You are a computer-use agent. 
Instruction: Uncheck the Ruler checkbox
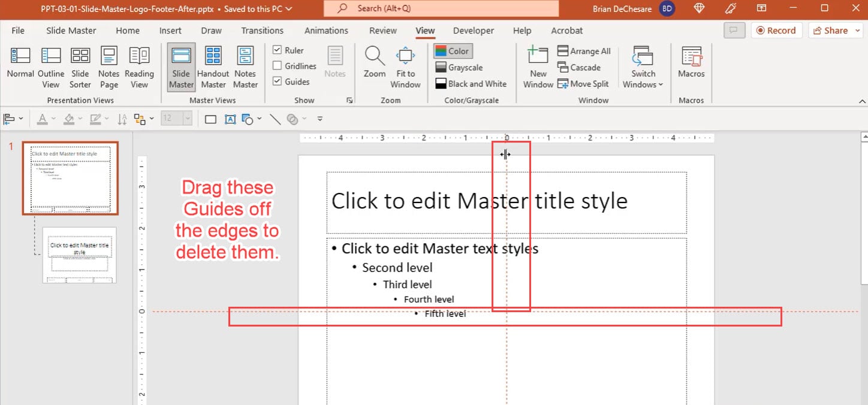point(278,50)
